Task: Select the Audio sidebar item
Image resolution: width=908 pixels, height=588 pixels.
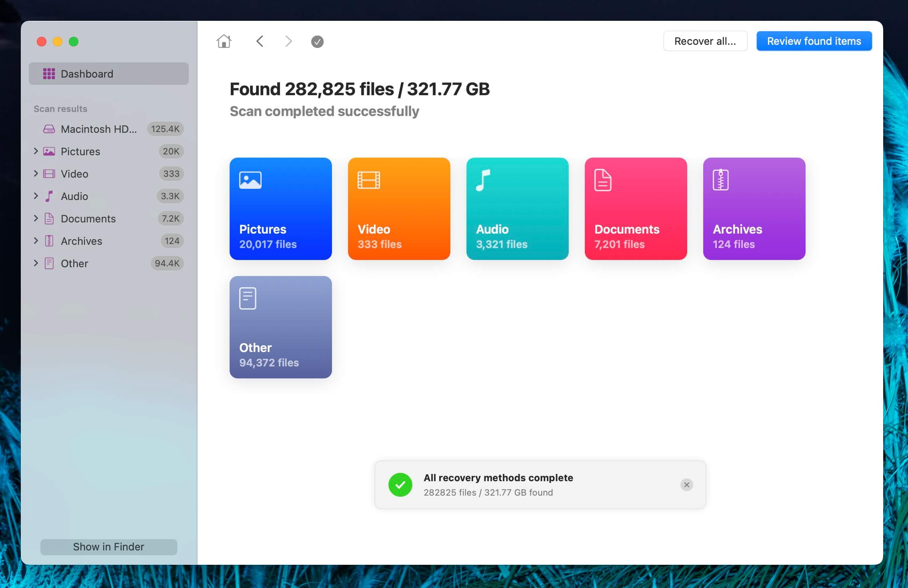Action: click(74, 196)
